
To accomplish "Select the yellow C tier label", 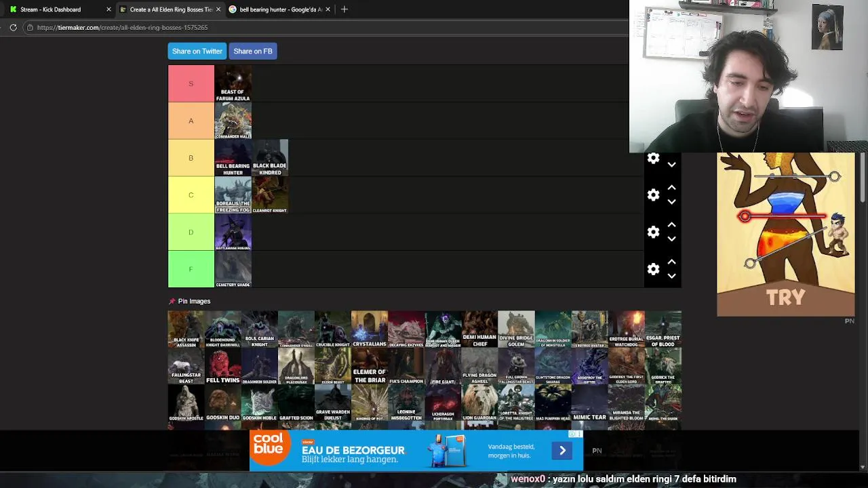I will click(x=191, y=195).
